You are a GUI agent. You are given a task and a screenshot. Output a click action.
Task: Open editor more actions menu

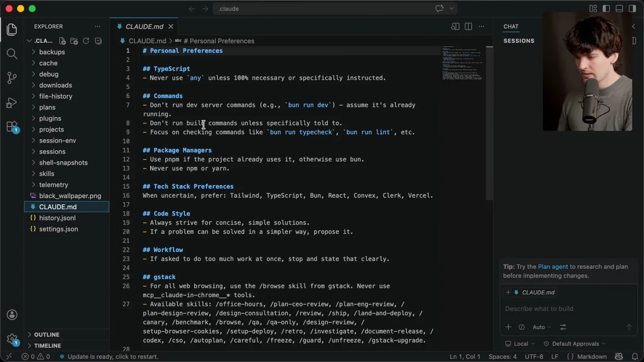[481, 27]
